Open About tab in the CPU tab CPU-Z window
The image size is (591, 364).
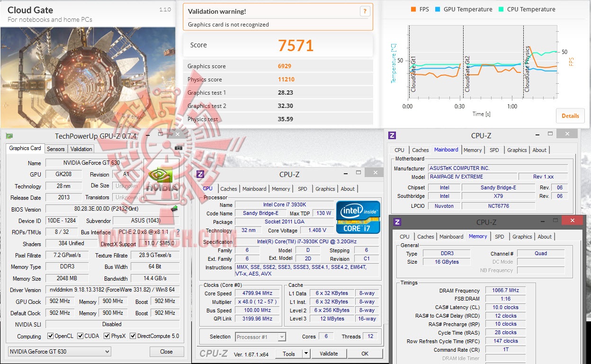(x=348, y=189)
